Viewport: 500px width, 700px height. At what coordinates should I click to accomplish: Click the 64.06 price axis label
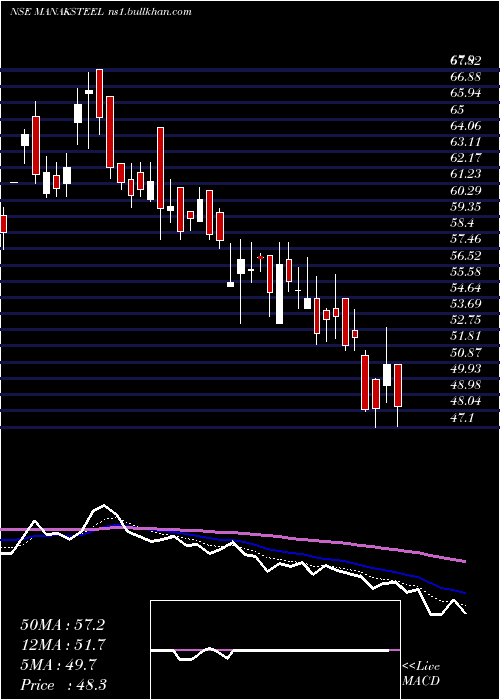click(466, 125)
